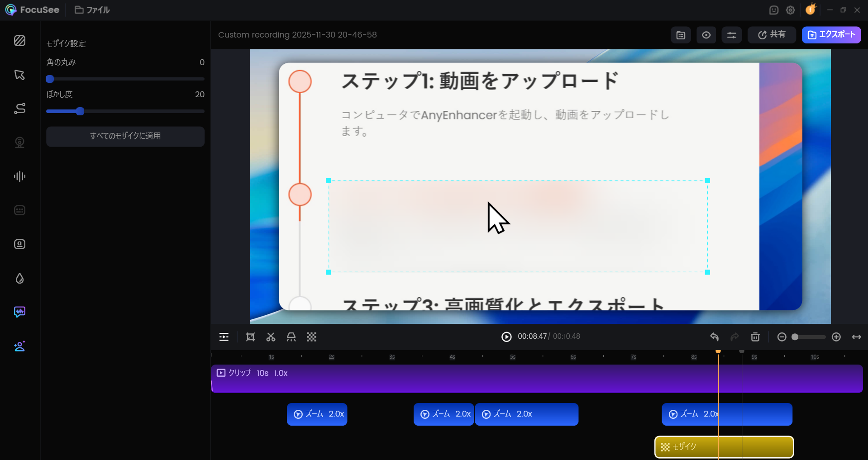This screenshot has width=868, height=460.
Task: Open the ファイル menu
Action: click(x=92, y=10)
